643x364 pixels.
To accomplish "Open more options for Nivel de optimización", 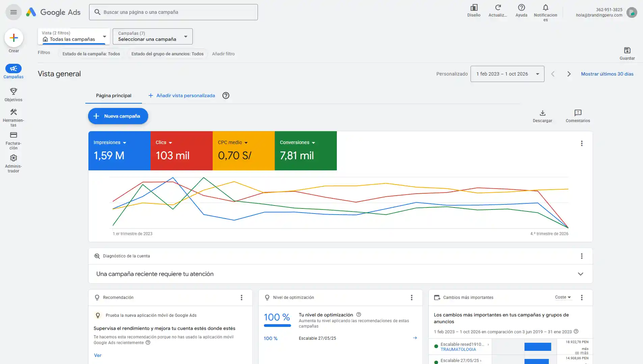I will point(411,298).
